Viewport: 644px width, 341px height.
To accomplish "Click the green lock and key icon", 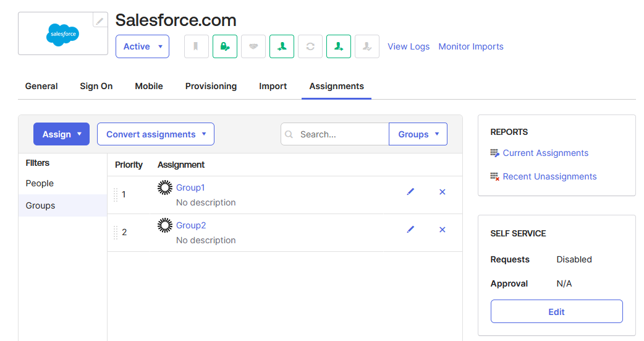I will coord(225,46).
